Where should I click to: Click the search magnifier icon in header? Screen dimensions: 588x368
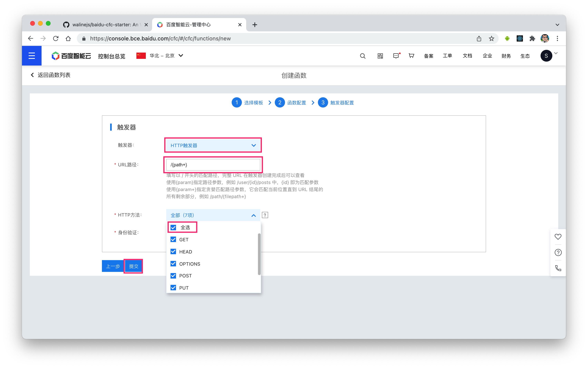pos(362,56)
